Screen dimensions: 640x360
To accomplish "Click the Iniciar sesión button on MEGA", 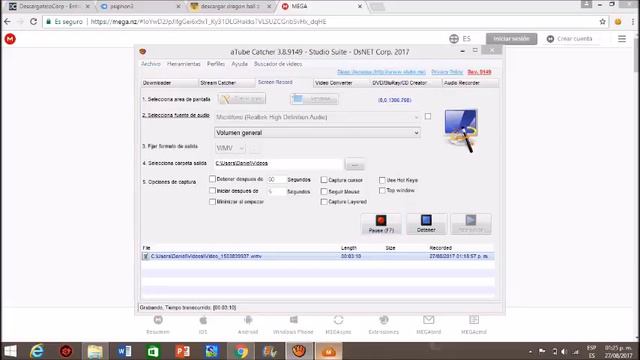I will [x=511, y=39].
